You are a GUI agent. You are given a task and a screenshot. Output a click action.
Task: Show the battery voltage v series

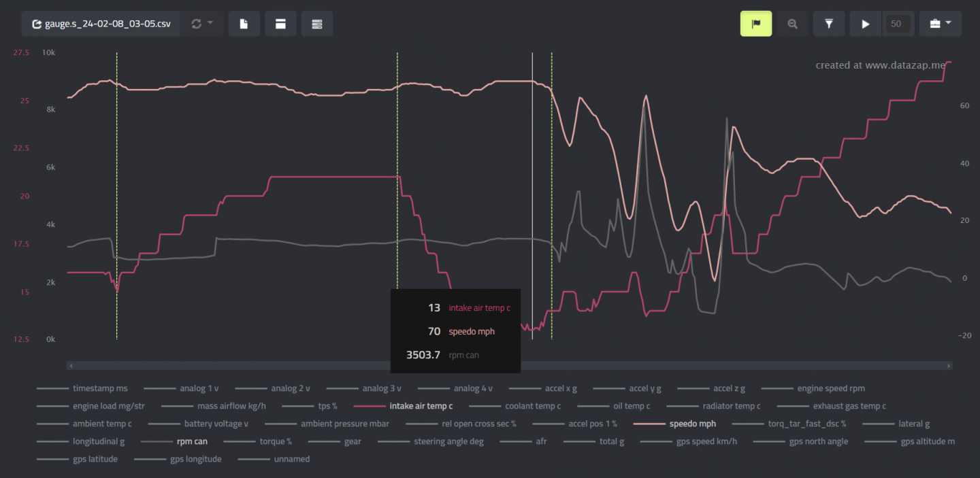217,424
